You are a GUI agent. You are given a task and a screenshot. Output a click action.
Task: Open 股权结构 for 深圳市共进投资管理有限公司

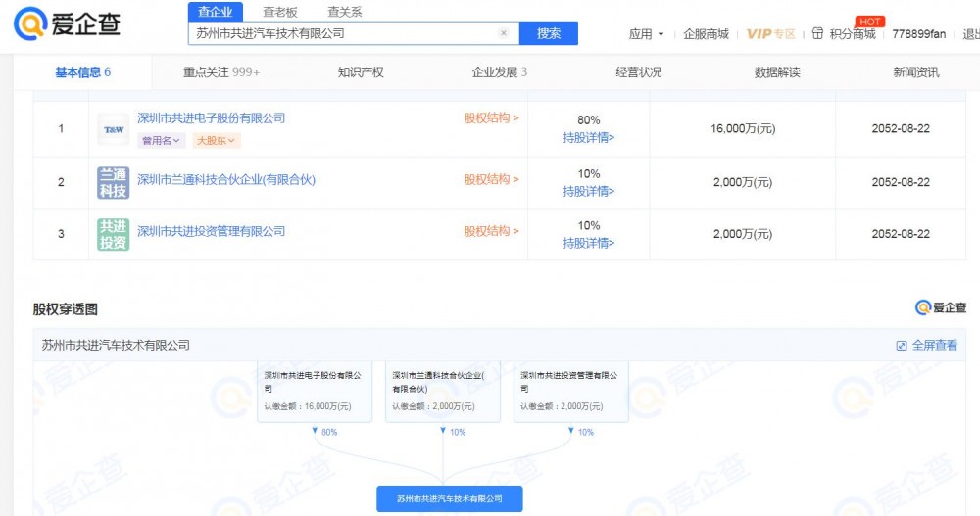491,232
